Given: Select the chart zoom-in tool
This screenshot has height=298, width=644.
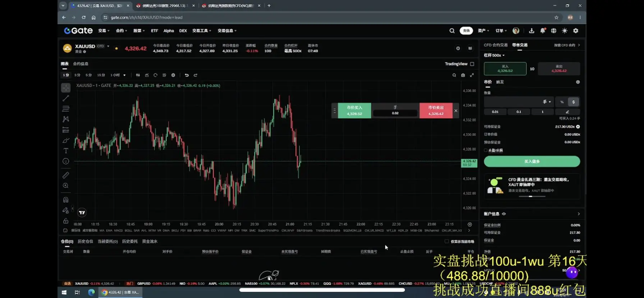Looking at the screenshot, I should click(x=66, y=186).
